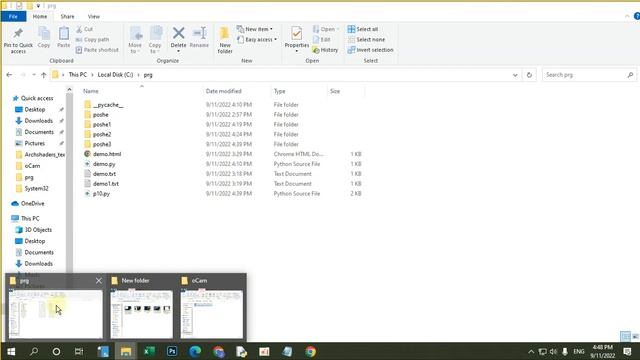The width and height of the screenshot is (640, 360).
Task: Click Local Disk (C:) breadcrumb
Action: 115,75
